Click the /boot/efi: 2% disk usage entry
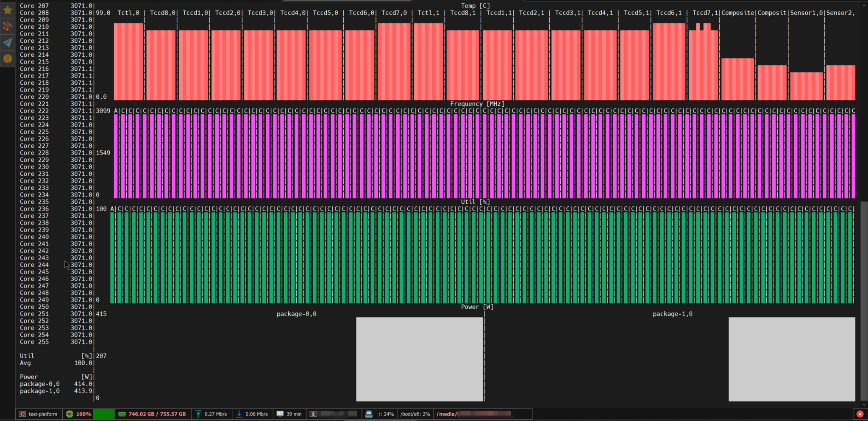The width and height of the screenshot is (868, 421). pyautogui.click(x=415, y=414)
